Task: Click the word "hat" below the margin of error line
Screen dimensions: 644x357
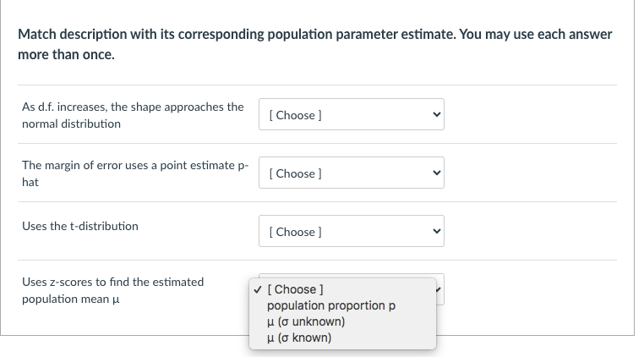Action: [x=30, y=182]
